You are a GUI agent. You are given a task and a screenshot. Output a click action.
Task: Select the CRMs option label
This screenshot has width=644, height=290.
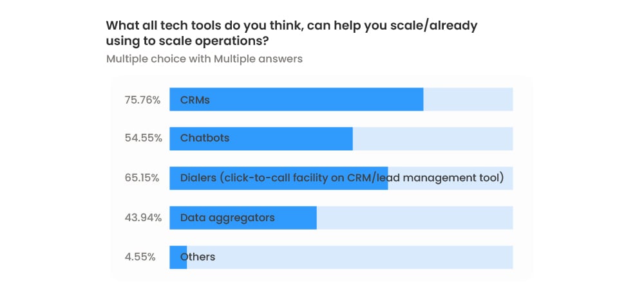195,100
